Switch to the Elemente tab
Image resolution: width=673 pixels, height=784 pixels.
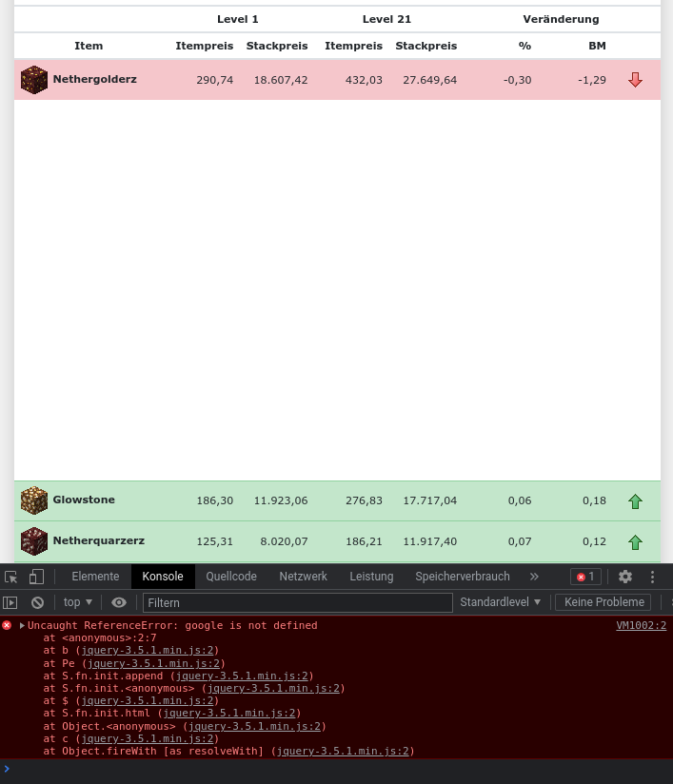pos(95,577)
